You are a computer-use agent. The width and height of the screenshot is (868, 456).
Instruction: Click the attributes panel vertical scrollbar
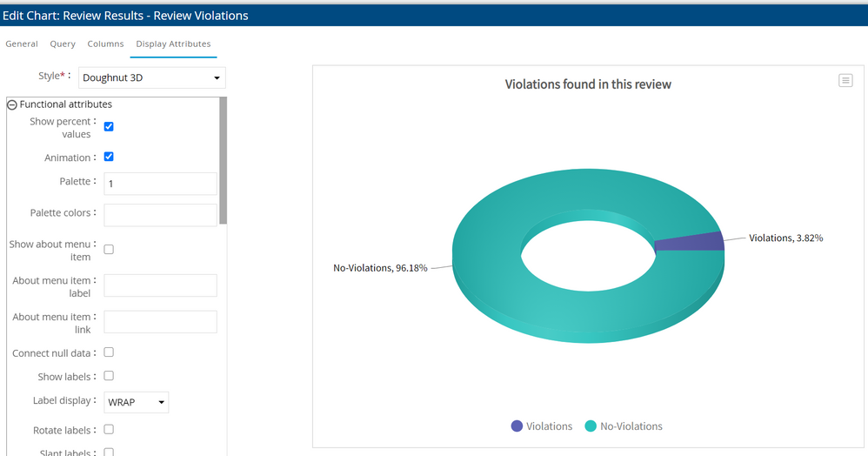pos(223,161)
